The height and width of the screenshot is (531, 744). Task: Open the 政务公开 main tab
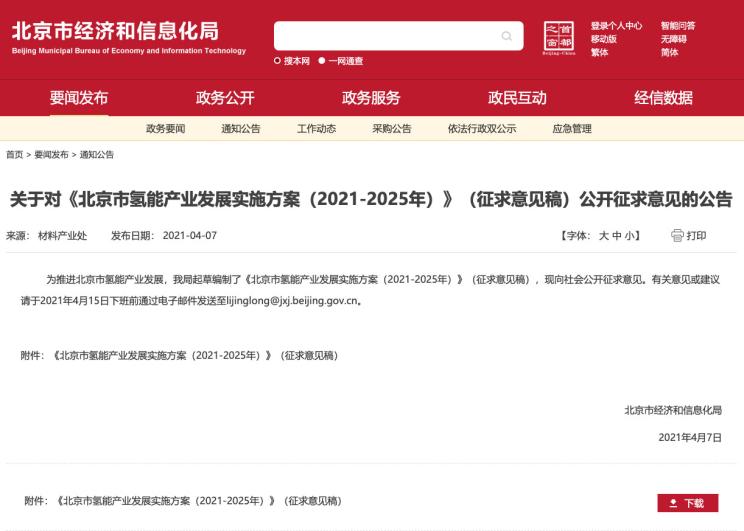(x=225, y=97)
